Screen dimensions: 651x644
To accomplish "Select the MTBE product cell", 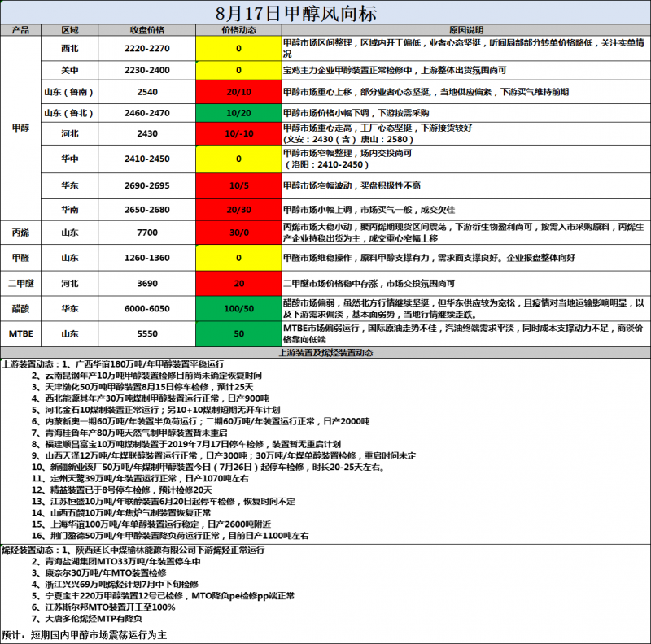I will point(21,334).
